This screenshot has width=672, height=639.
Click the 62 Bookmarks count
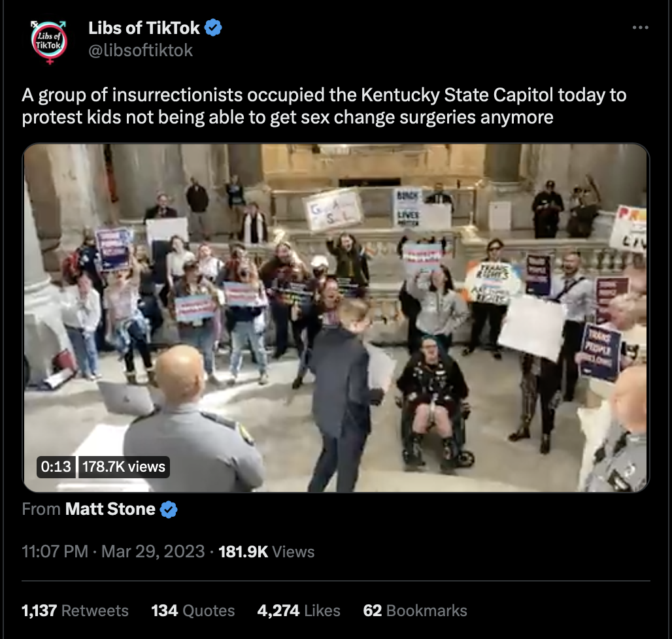click(x=415, y=610)
